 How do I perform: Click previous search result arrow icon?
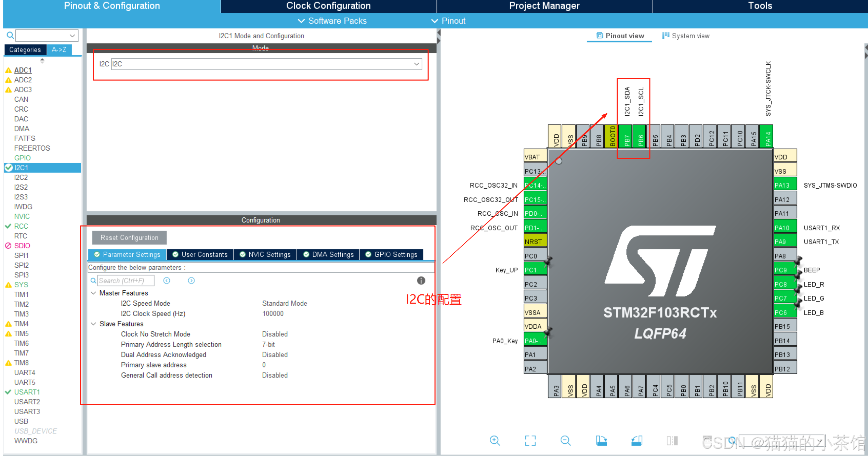(x=167, y=281)
